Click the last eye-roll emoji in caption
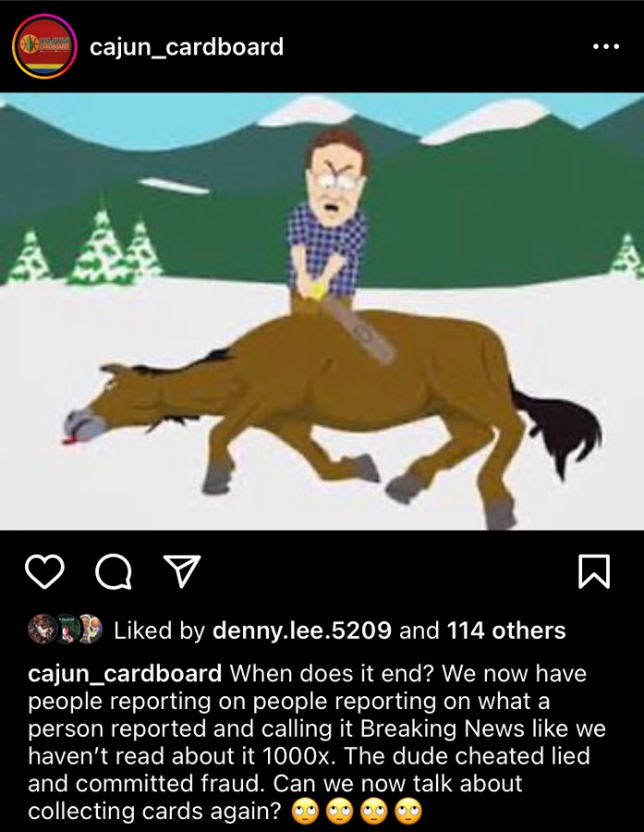This screenshot has width=644, height=832. pyautogui.click(x=409, y=812)
